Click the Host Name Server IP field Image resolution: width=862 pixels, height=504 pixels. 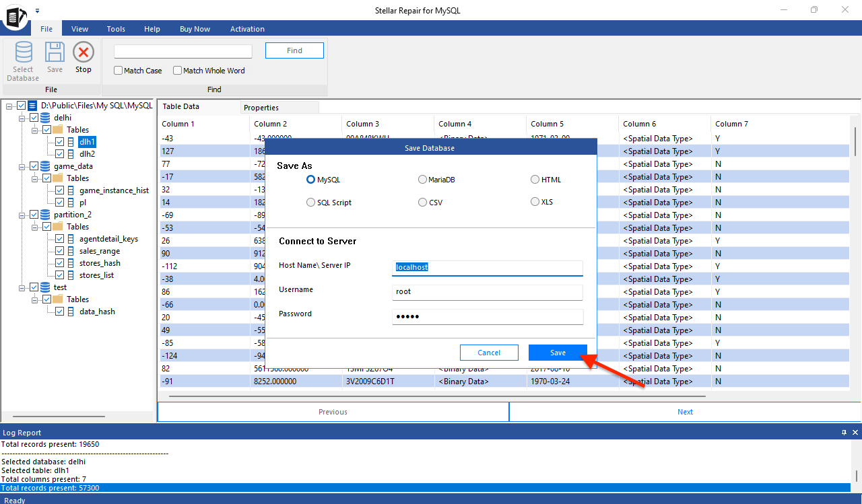[487, 268]
